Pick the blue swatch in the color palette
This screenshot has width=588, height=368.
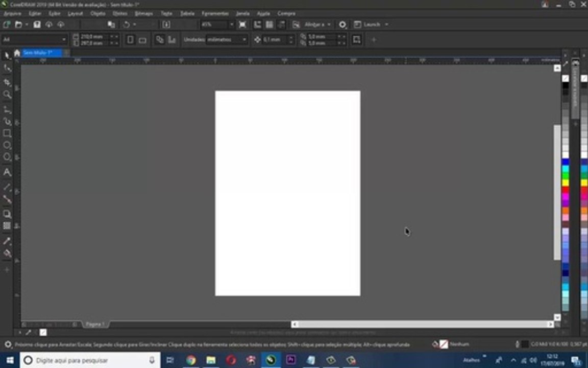click(565, 162)
